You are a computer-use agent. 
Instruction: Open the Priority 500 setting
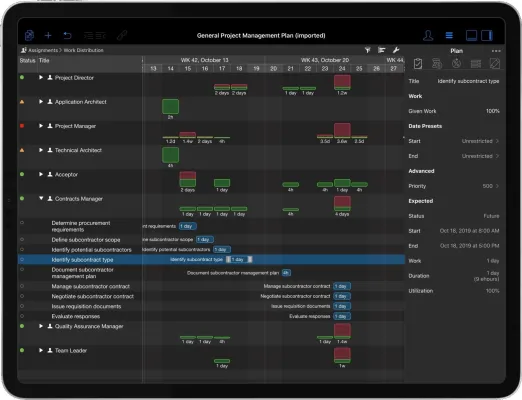pyautogui.click(x=454, y=186)
